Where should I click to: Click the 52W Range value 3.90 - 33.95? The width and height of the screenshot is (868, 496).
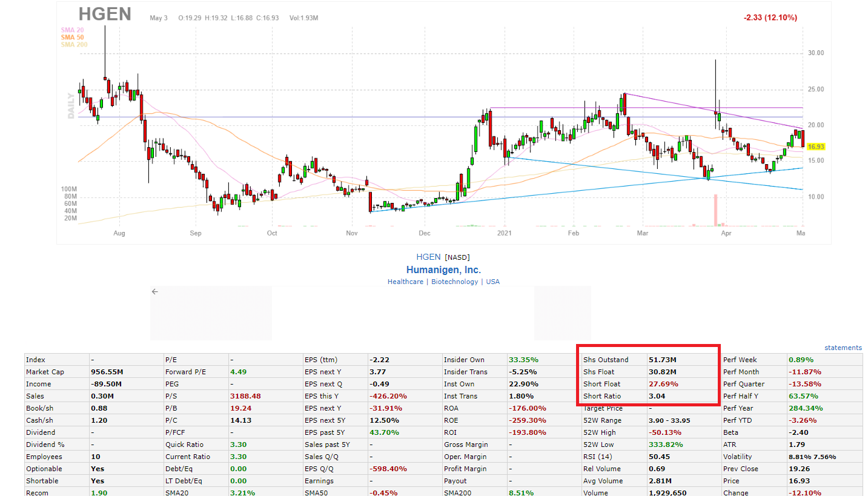(669, 420)
